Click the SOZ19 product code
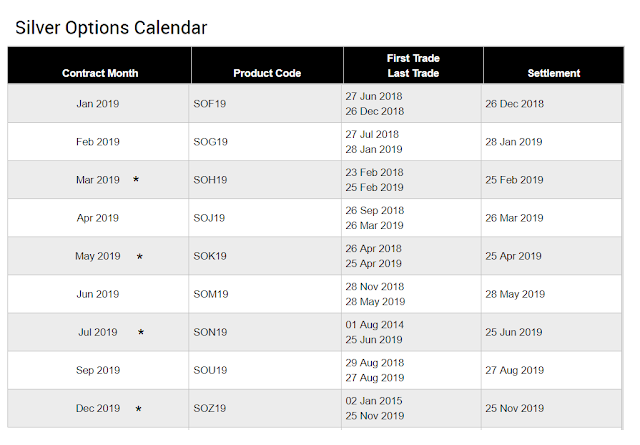Viewport: 640px width, 445px height. (x=210, y=408)
